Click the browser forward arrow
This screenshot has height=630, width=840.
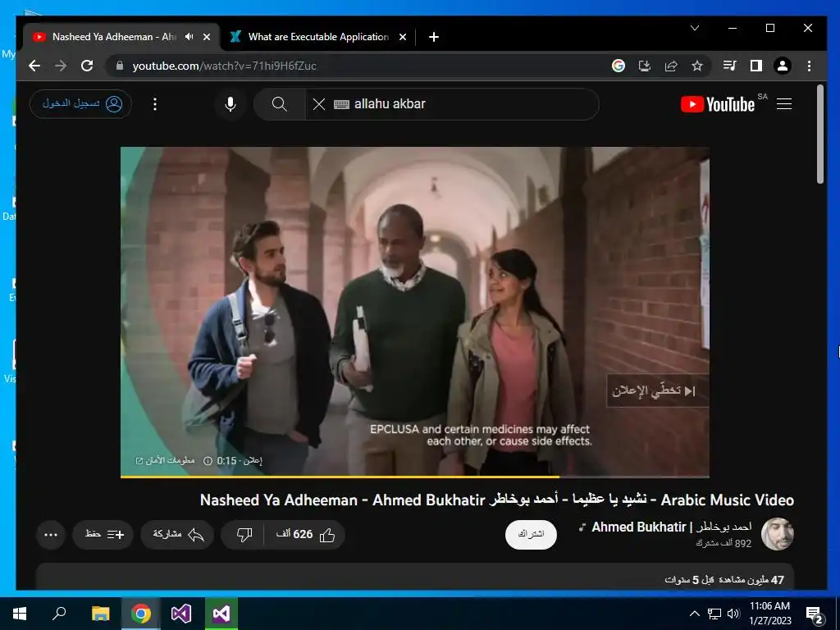[61, 66]
